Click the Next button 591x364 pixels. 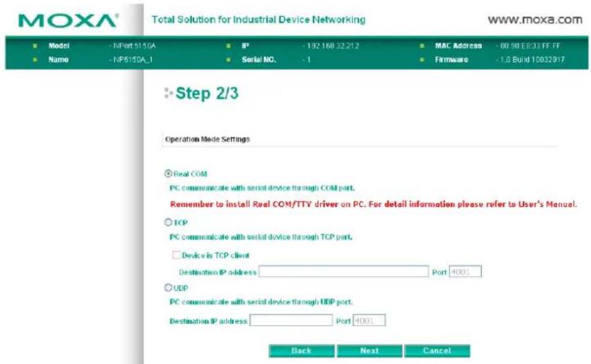tap(369, 351)
